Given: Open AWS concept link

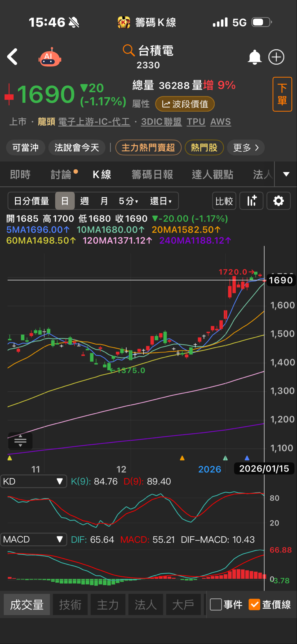Looking at the screenshot, I should [221, 122].
